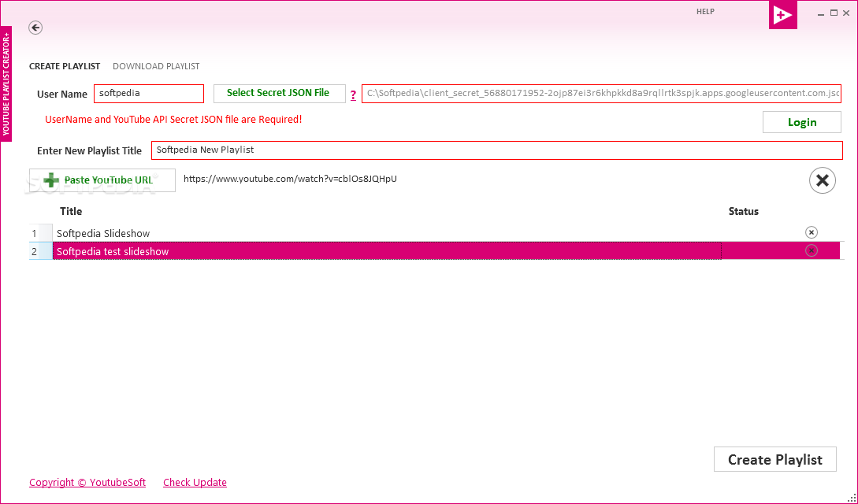Image resolution: width=858 pixels, height=504 pixels.
Task: Switch to the Create Playlist tab
Action: tap(65, 66)
